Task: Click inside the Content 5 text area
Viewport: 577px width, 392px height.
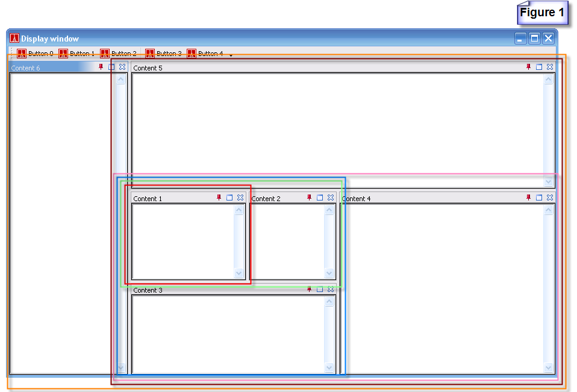Action: [x=338, y=130]
